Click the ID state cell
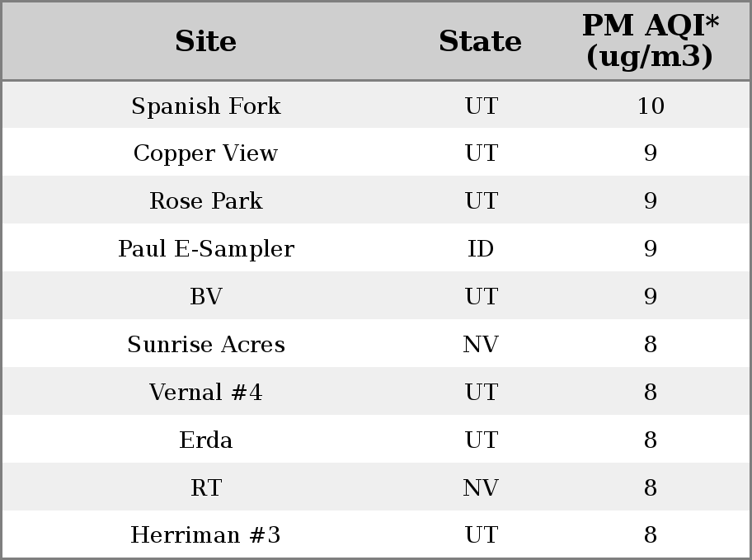 [x=481, y=249]
